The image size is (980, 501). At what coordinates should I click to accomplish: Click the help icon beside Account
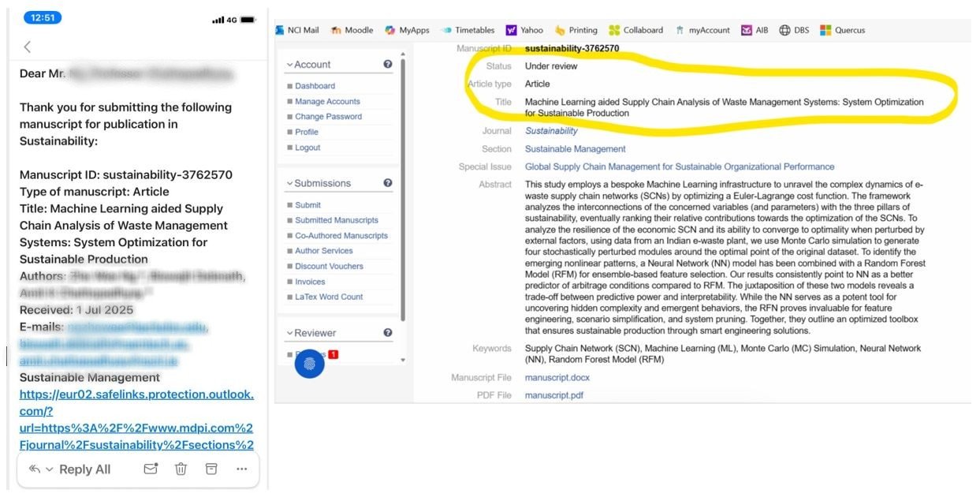pyautogui.click(x=387, y=65)
